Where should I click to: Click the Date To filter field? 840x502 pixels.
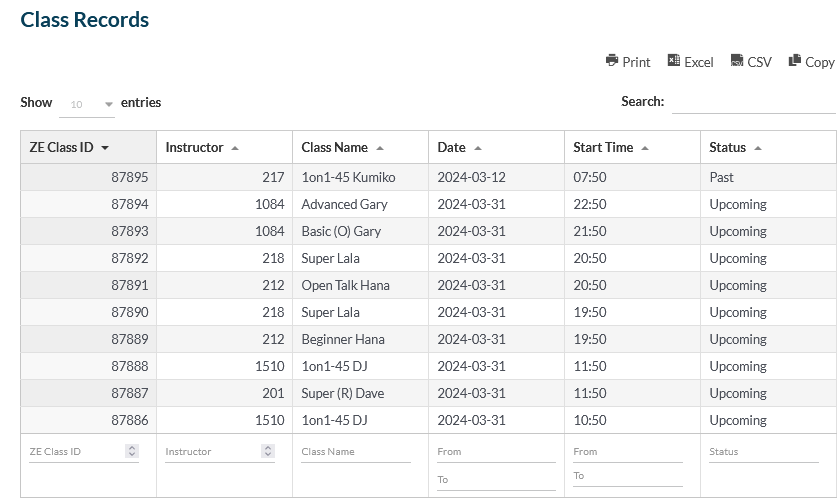tap(496, 479)
